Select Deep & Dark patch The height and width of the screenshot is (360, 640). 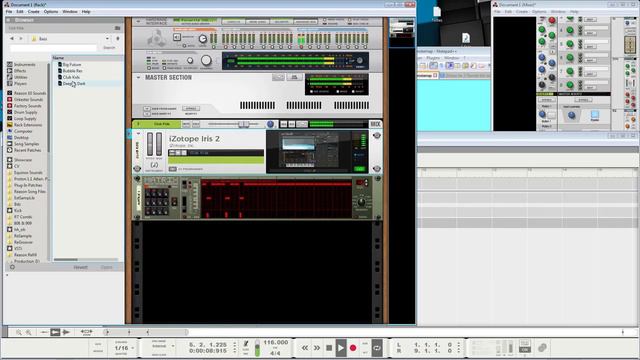(74, 83)
